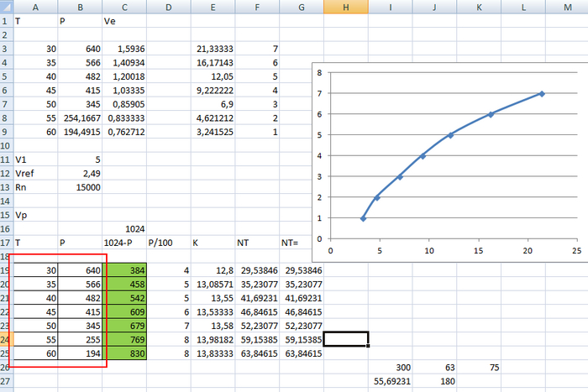Click cell E19 containing 12,8

pyautogui.click(x=213, y=270)
